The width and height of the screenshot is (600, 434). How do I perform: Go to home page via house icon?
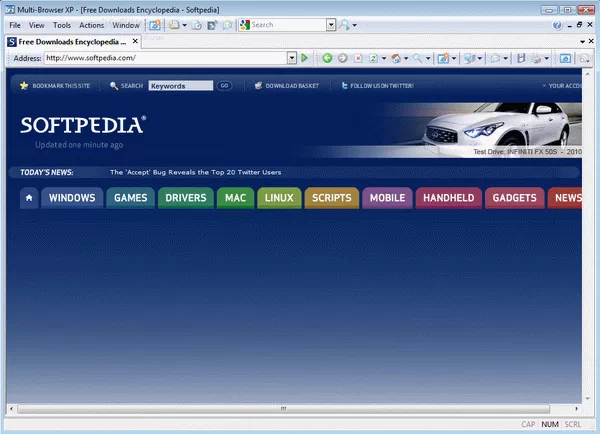pos(396,58)
